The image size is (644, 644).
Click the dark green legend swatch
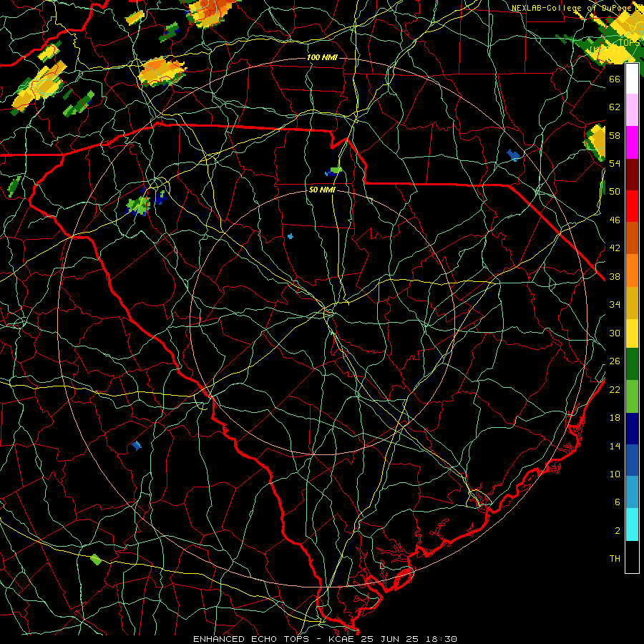[632, 364]
